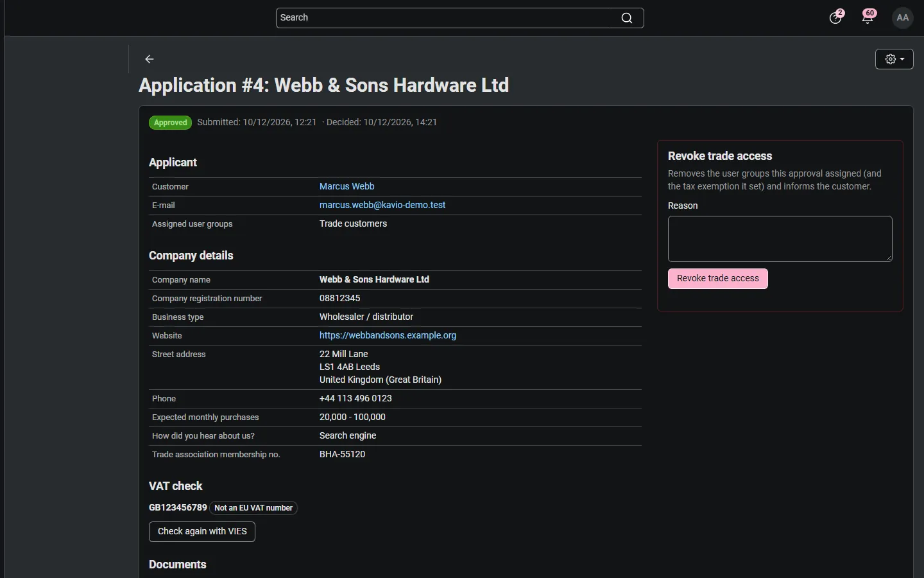Open customer Marcus Webb link

346,186
